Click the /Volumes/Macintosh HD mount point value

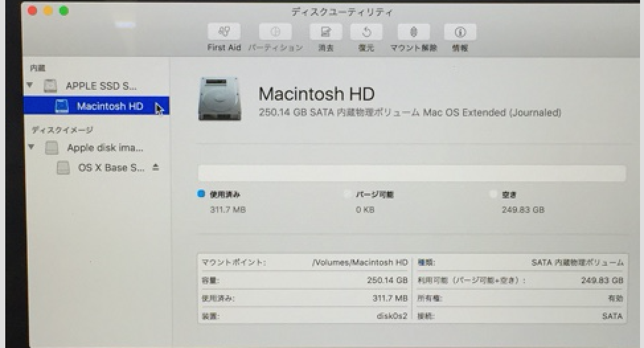point(360,262)
